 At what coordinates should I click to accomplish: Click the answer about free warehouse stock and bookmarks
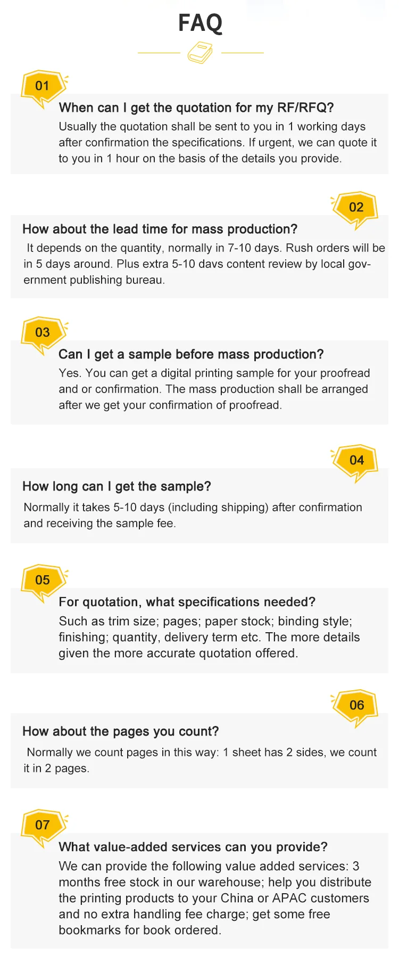pos(214,898)
